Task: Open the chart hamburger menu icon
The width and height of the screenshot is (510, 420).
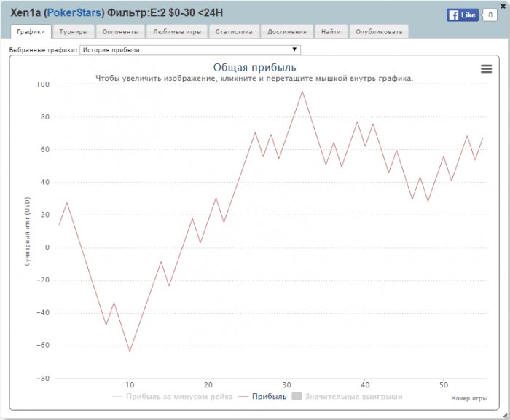Action: [486, 68]
